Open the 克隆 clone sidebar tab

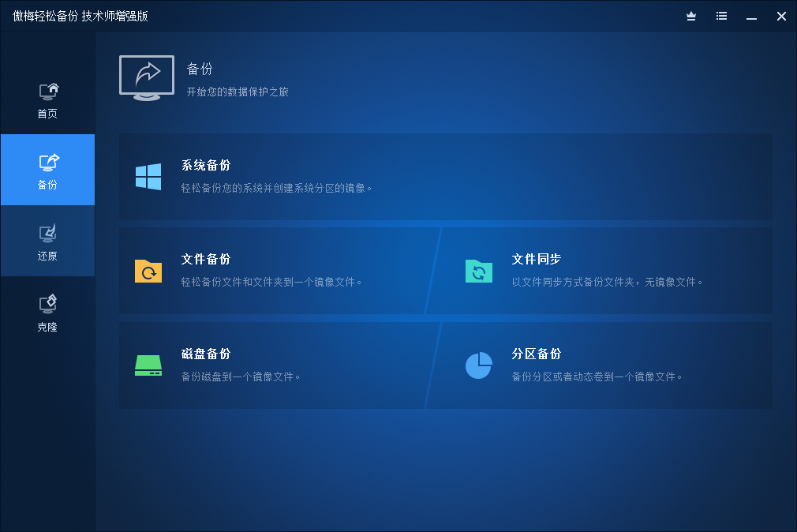(x=48, y=313)
